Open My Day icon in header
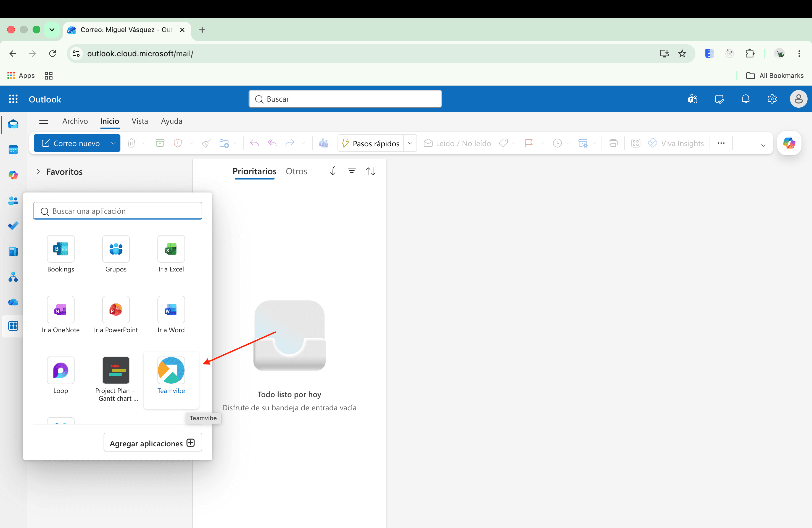812x528 pixels. [x=719, y=99]
